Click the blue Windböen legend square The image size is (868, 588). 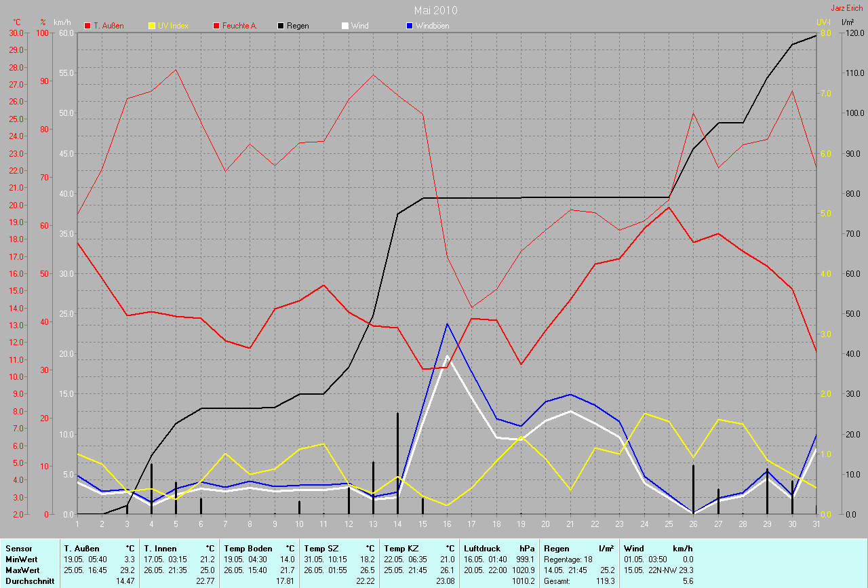click(410, 26)
